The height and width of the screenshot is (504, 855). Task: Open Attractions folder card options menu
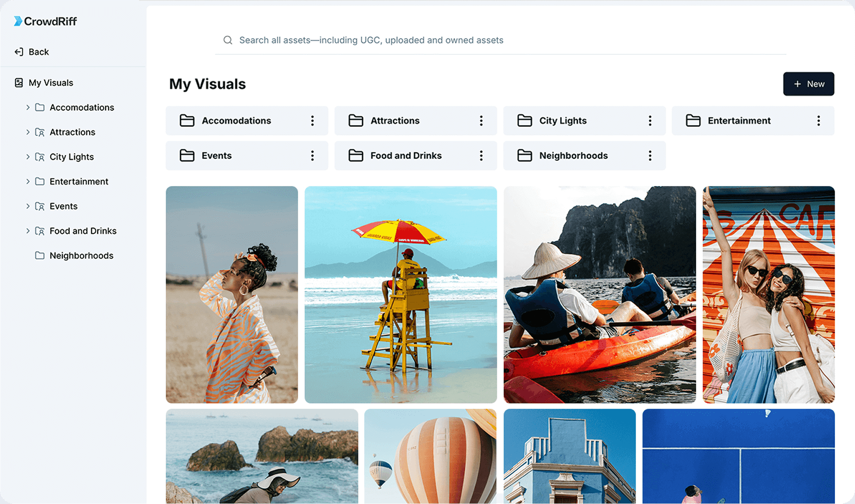tap(481, 121)
